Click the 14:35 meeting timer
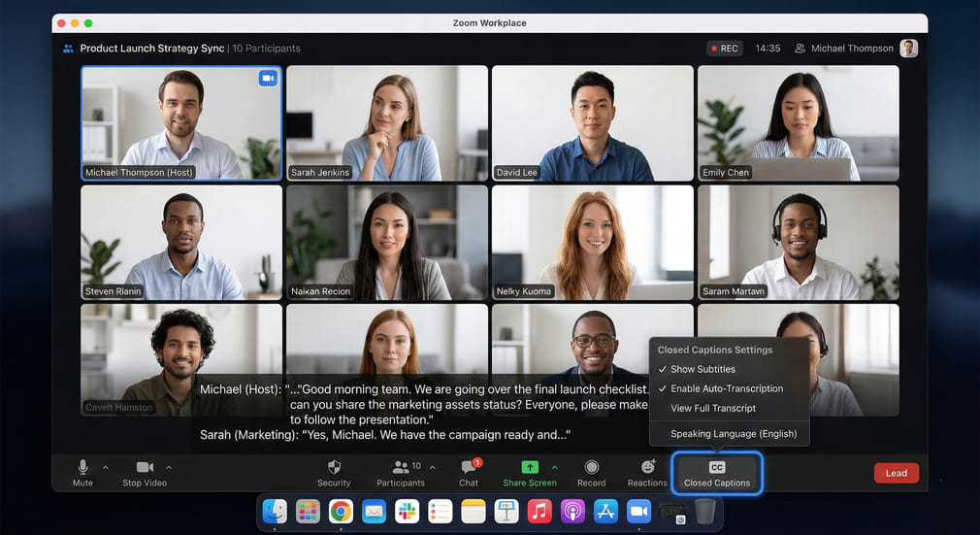This screenshot has height=535, width=980. tap(768, 49)
